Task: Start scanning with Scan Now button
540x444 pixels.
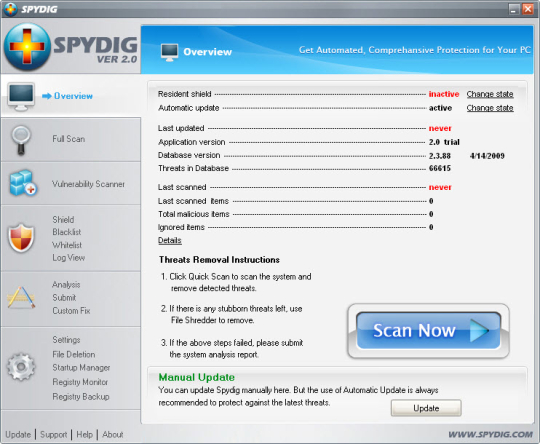Action: (428, 331)
